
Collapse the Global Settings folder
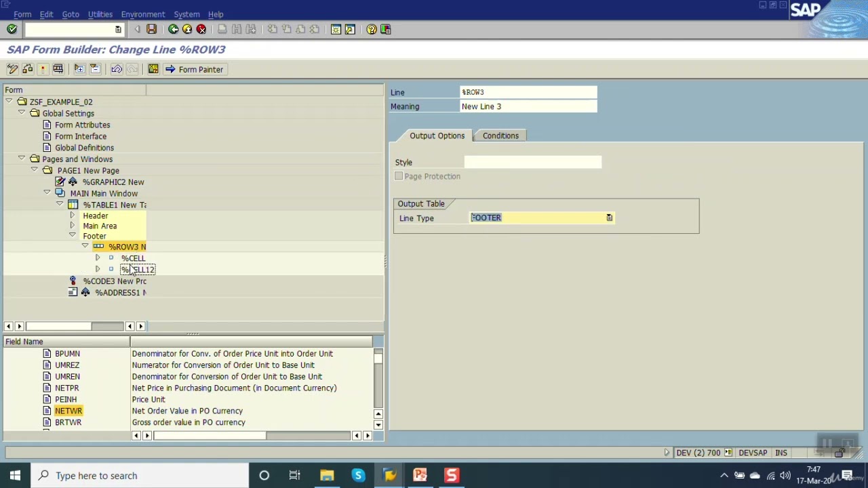pos(22,113)
